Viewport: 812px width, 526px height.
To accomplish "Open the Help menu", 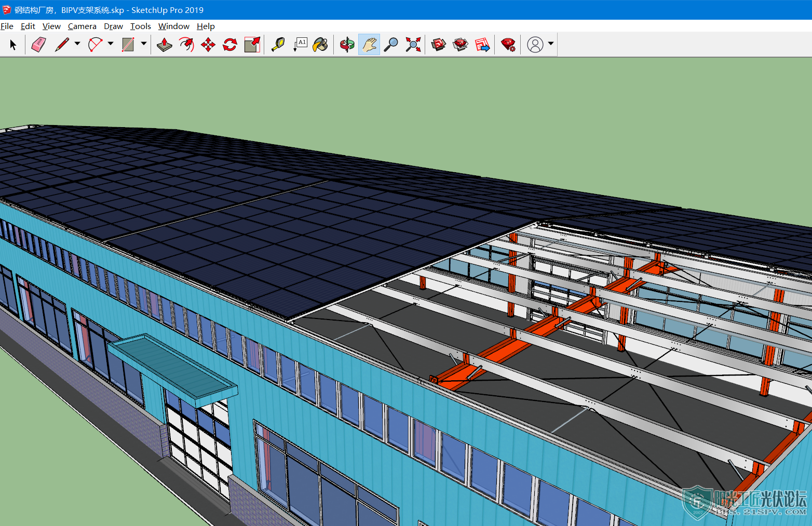I will point(206,26).
